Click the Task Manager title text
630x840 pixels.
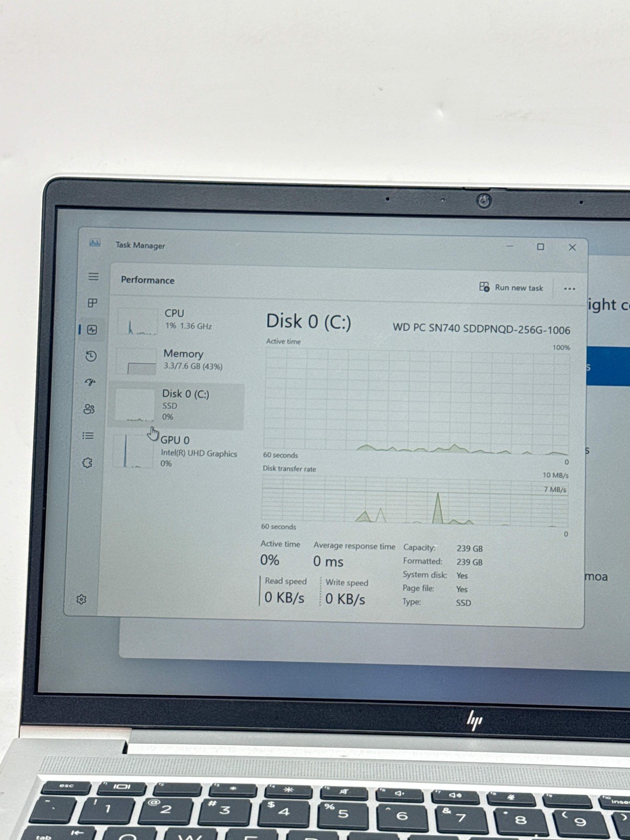(140, 245)
